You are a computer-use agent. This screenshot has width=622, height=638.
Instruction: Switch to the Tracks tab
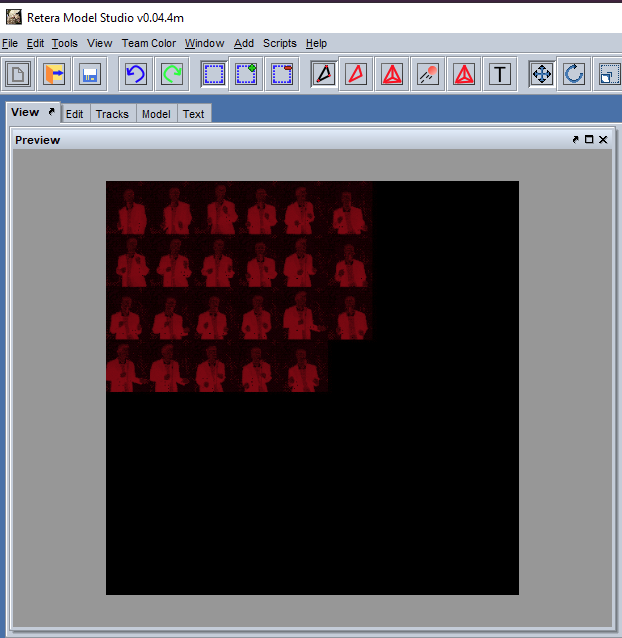[112, 114]
